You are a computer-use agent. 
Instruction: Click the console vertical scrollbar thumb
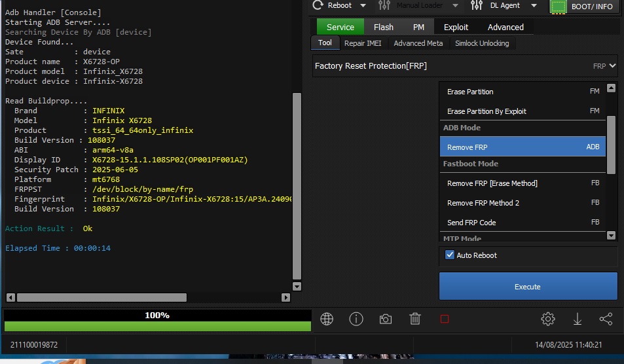click(297, 186)
